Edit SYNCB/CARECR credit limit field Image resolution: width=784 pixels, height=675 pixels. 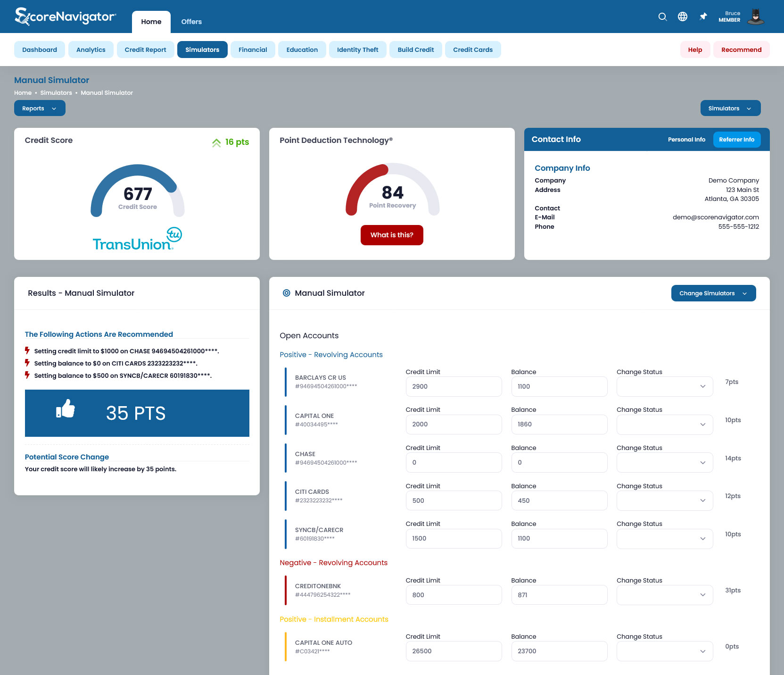pos(454,538)
